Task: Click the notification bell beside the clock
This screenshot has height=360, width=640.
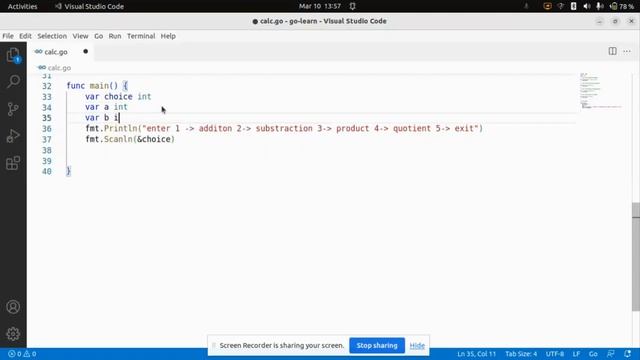Action: pyautogui.click(x=353, y=6)
